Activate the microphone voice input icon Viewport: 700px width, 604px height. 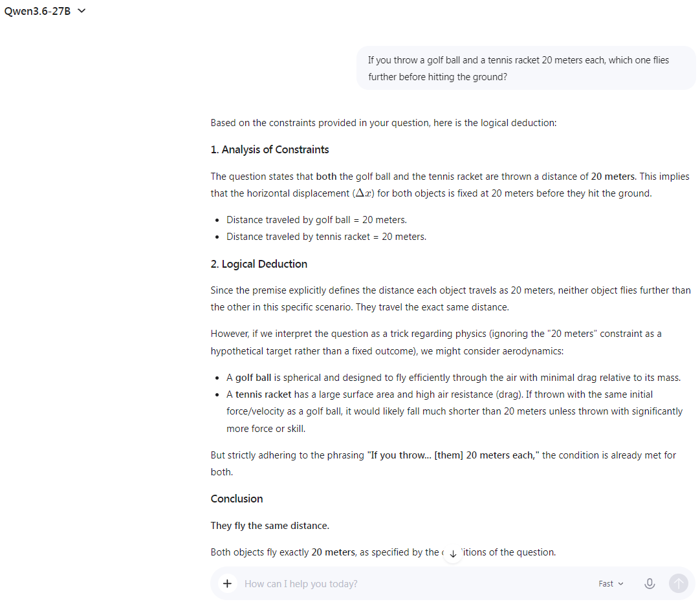pos(650,583)
